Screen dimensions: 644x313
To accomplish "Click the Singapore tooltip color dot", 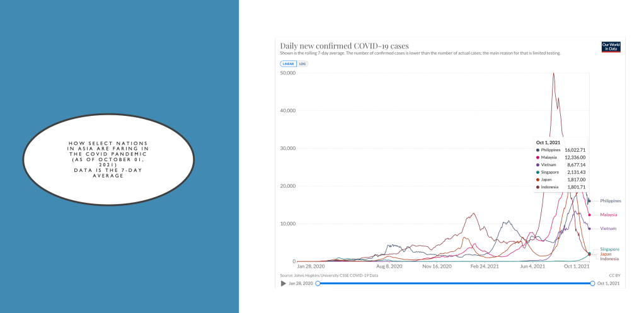I will point(538,172).
